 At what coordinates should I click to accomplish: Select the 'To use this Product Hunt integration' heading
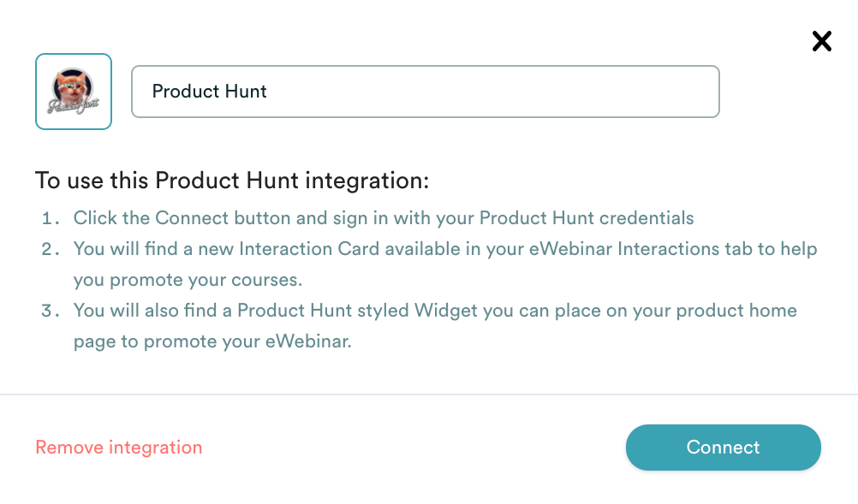tap(232, 181)
